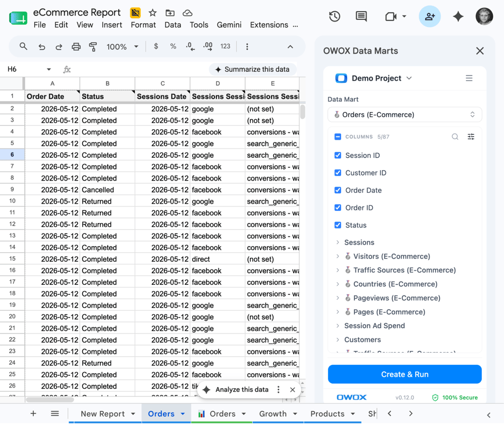Expand Traffic Sources (E-Commerce) group
504x424 pixels.
pyautogui.click(x=337, y=270)
